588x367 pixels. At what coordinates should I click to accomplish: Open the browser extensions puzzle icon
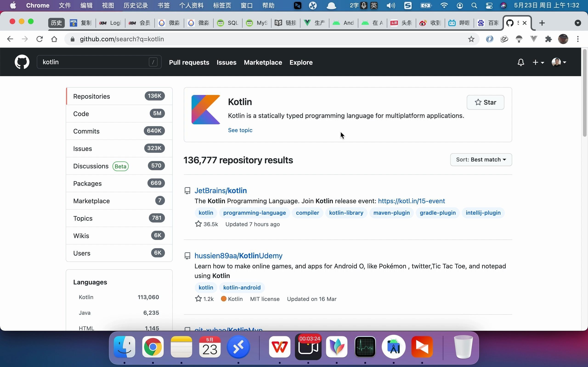click(548, 39)
